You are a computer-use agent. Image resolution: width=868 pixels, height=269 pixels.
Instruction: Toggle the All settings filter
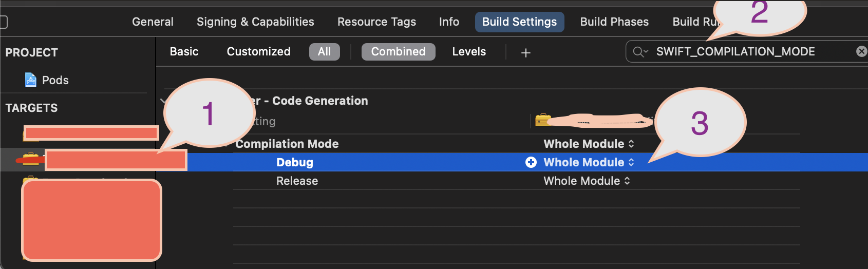(324, 52)
